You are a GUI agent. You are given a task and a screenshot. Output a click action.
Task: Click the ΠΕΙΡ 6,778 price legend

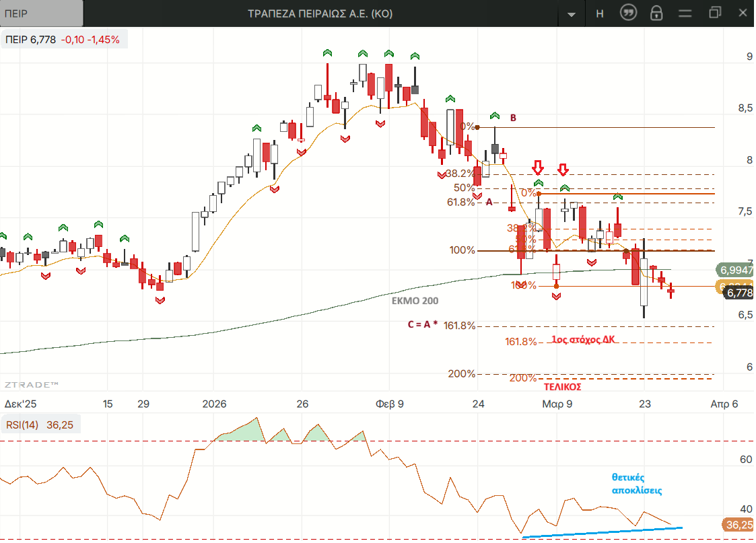[x=63, y=40]
